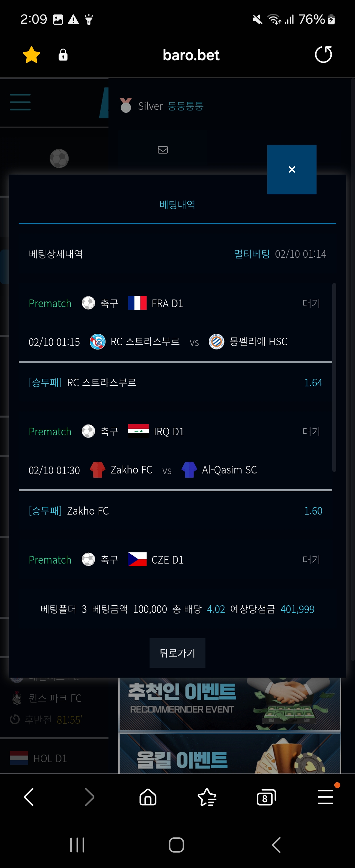Select the RC 스트라스부르 승무패 bet row
355x868 pixels.
pyautogui.click(x=176, y=382)
